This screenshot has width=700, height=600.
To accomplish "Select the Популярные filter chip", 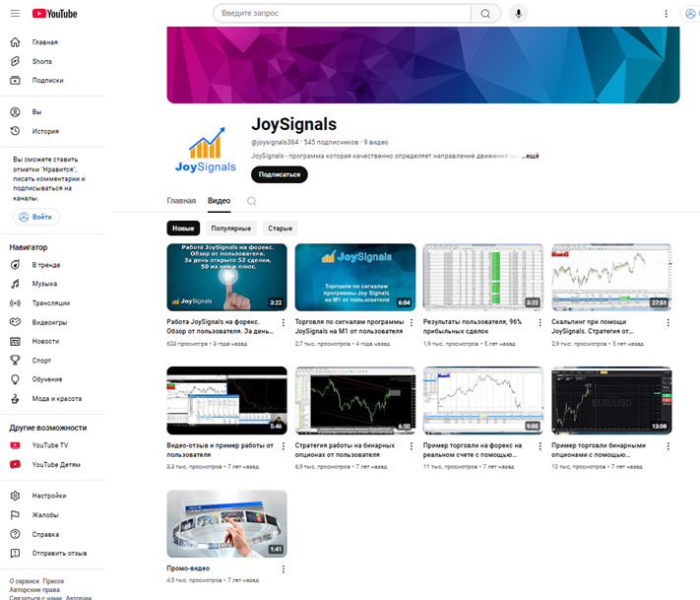I will pos(230,229).
